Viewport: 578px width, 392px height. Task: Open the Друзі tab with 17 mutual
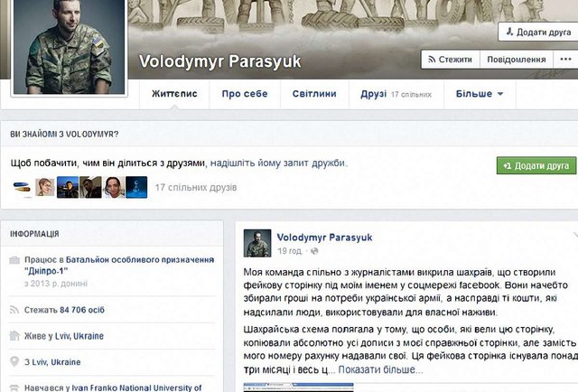(396, 94)
